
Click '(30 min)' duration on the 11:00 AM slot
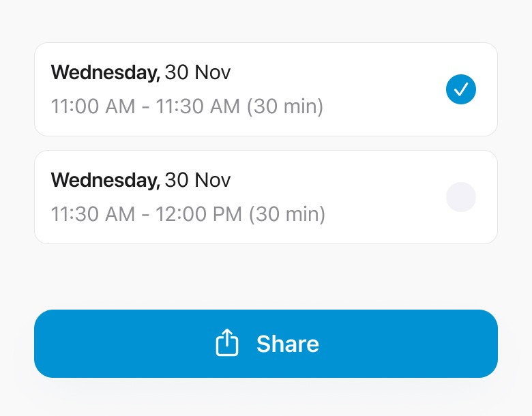pyautogui.click(x=284, y=106)
